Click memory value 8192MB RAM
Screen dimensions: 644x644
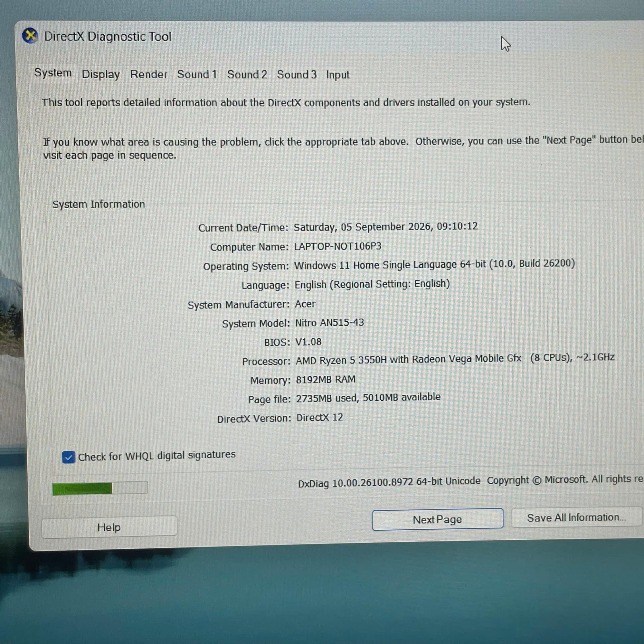pos(326,379)
